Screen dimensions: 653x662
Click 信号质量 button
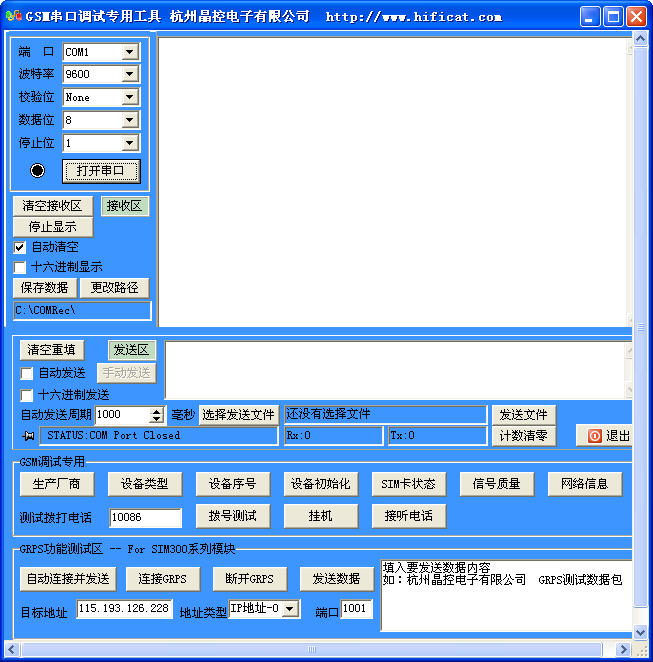[497, 484]
